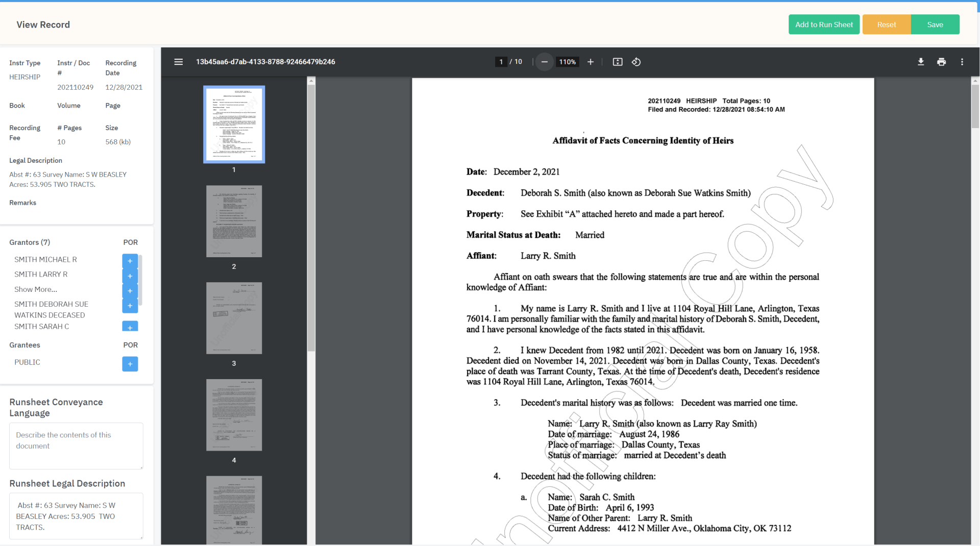Image resolution: width=980 pixels, height=546 pixels.
Task: Click the Grantors (7) heading
Action: [x=30, y=242]
